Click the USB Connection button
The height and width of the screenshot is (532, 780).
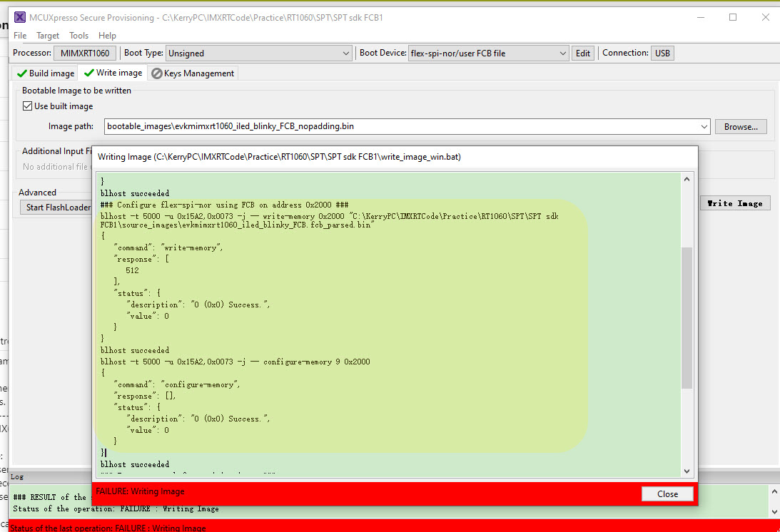click(662, 52)
